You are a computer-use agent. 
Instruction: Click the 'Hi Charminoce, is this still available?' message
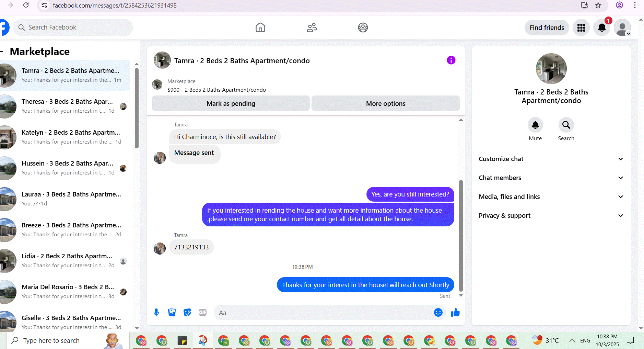[x=225, y=137]
